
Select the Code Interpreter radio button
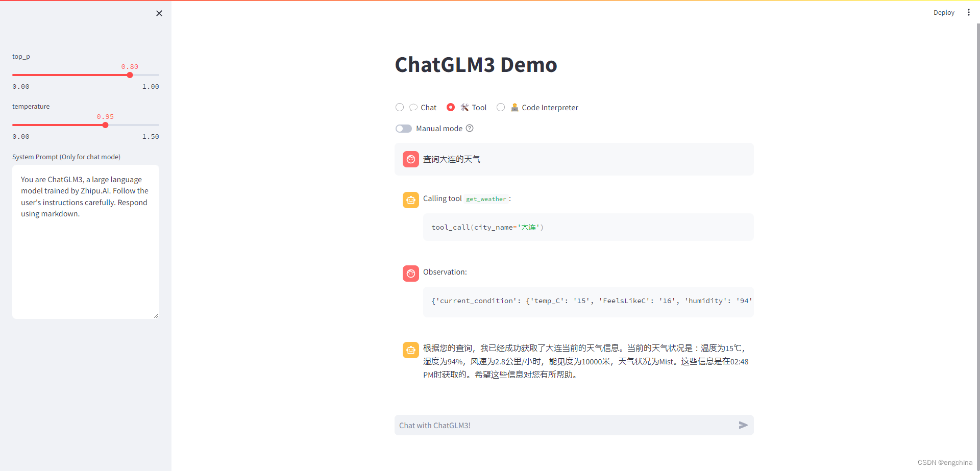(501, 107)
